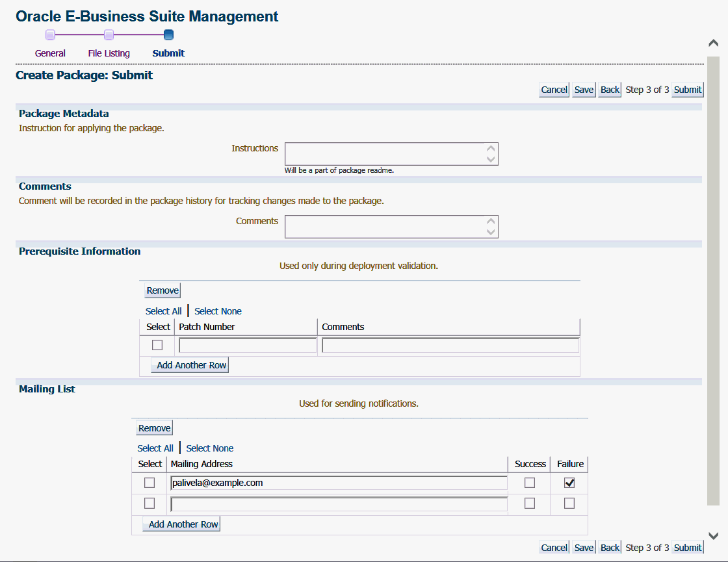
Task: Enable Success for palivela@example.com
Action: [x=530, y=483]
